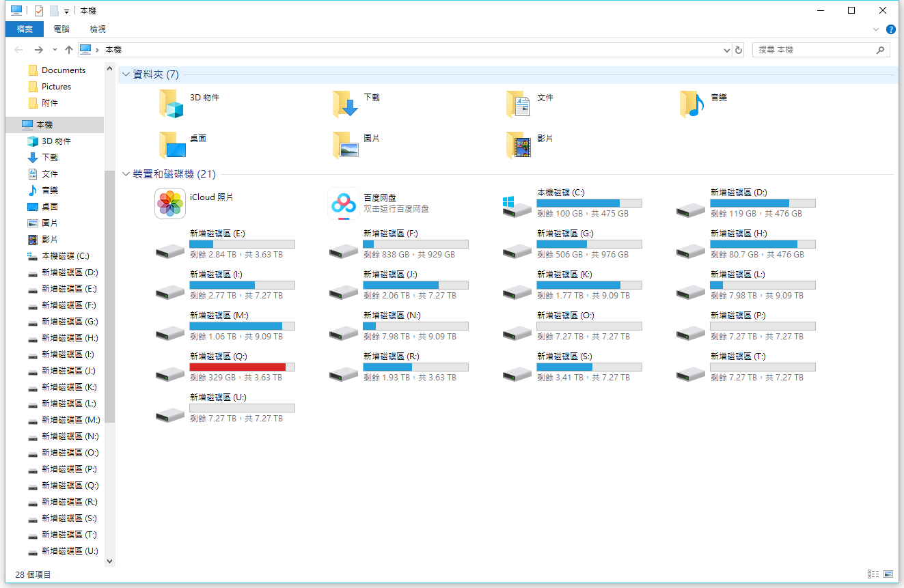Open the 影片 folder icon in main pane

(519, 145)
